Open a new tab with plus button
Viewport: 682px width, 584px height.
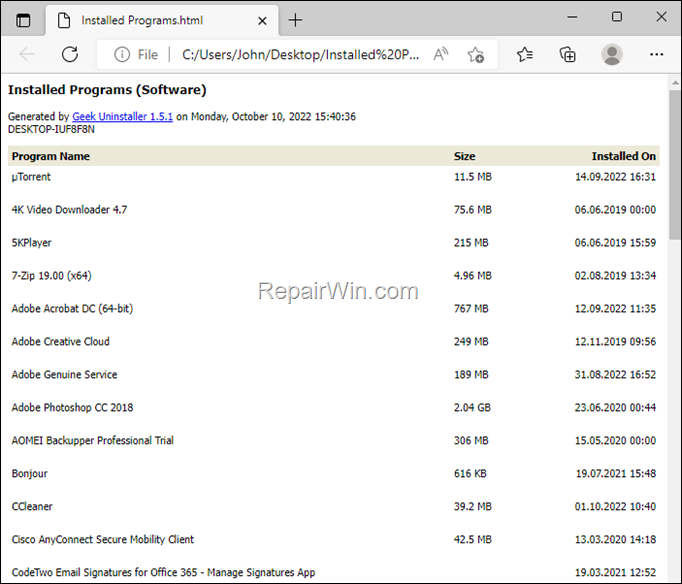click(x=295, y=20)
